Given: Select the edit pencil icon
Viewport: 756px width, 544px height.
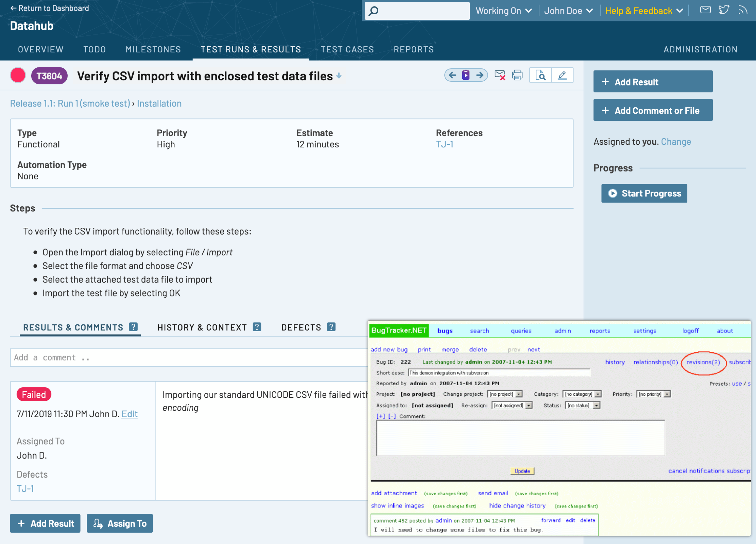Looking at the screenshot, I should (562, 75).
